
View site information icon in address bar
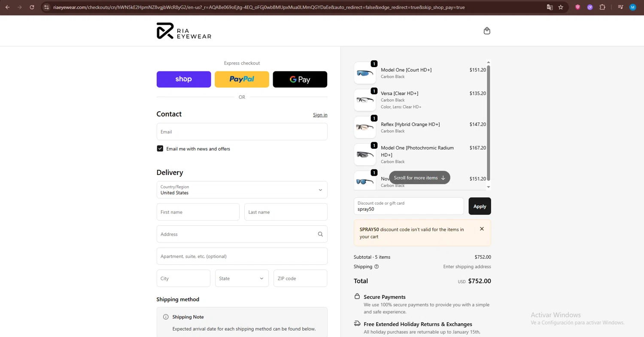click(x=47, y=7)
